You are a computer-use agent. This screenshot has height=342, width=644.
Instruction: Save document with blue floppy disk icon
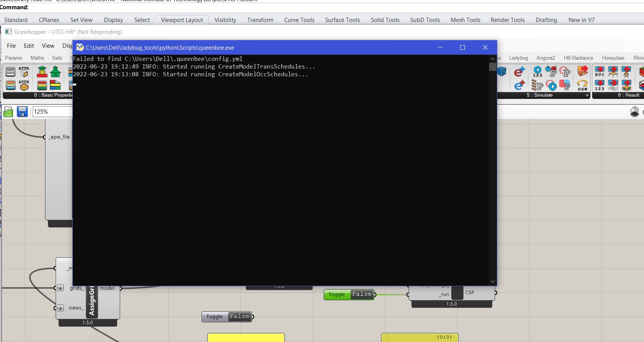click(x=22, y=112)
